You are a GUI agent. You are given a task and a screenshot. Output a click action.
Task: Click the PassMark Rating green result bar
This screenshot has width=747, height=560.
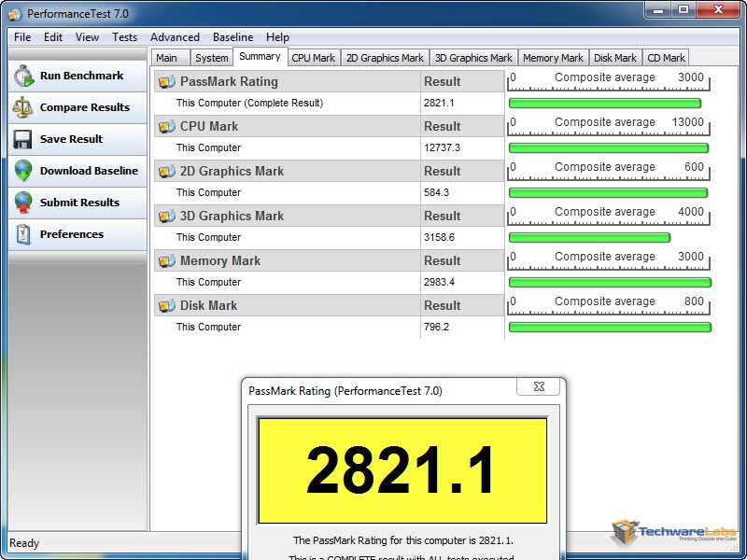pyautogui.click(x=605, y=104)
